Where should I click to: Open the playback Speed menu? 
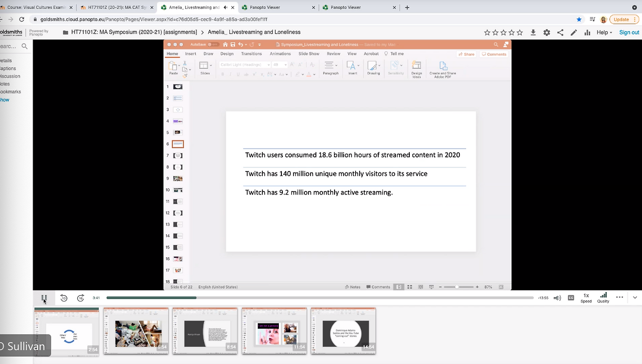coord(586,298)
